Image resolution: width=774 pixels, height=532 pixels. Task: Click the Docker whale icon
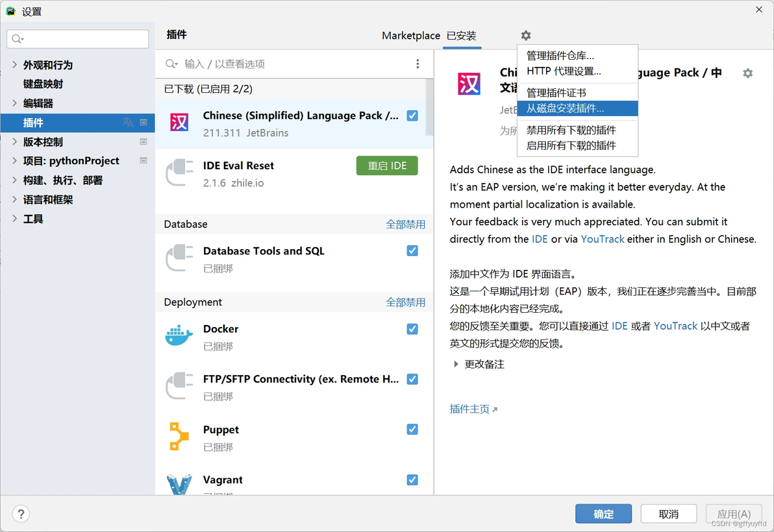[x=179, y=335]
